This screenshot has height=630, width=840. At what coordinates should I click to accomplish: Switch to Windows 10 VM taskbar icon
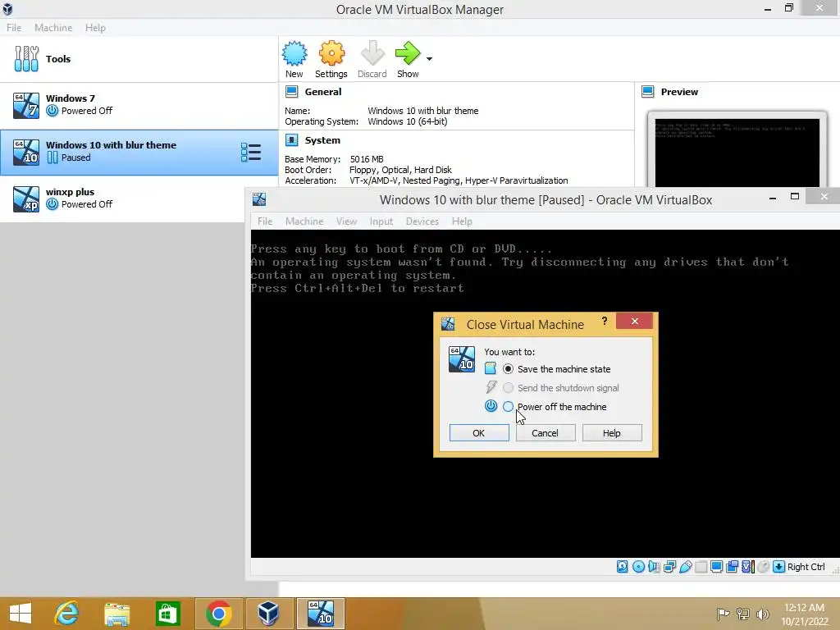321,614
